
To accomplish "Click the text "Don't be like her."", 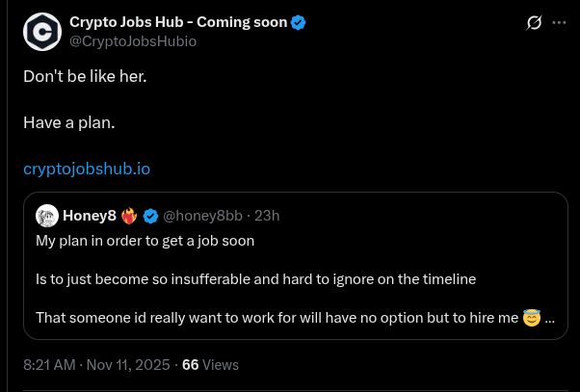I will click(x=85, y=75).
